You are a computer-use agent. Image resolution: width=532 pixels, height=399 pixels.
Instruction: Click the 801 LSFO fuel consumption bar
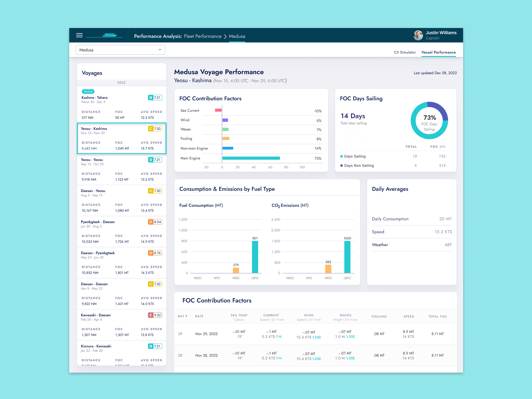click(x=255, y=257)
